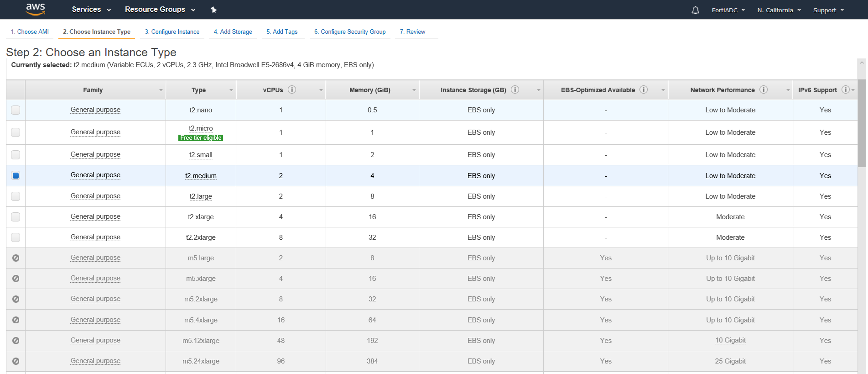Open the Memory (GiB) column filter arrow
This screenshot has height=374, width=868.
pyautogui.click(x=414, y=90)
